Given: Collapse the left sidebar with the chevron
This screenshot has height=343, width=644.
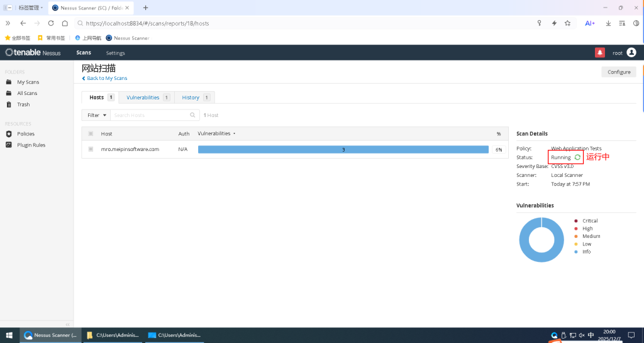Looking at the screenshot, I should click(68, 324).
